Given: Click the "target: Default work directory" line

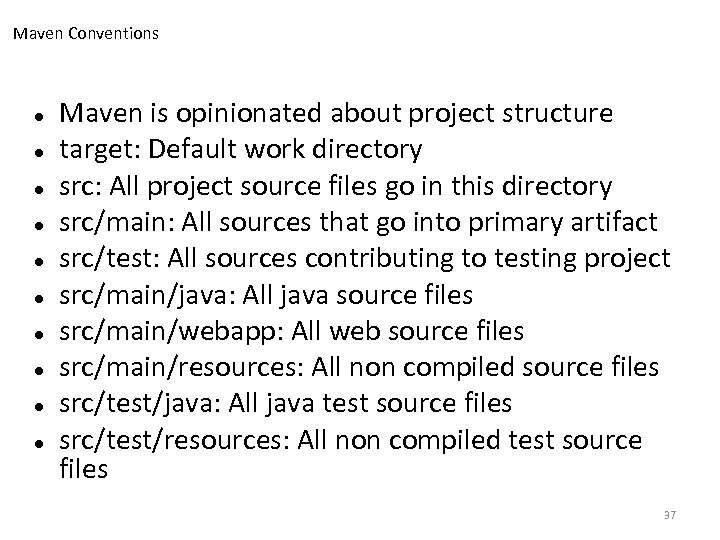Looking at the screenshot, I should [241, 150].
